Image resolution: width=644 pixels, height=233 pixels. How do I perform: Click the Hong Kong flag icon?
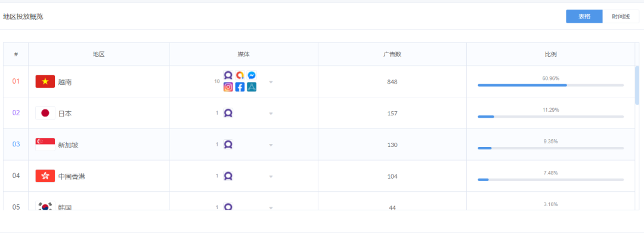(45, 176)
